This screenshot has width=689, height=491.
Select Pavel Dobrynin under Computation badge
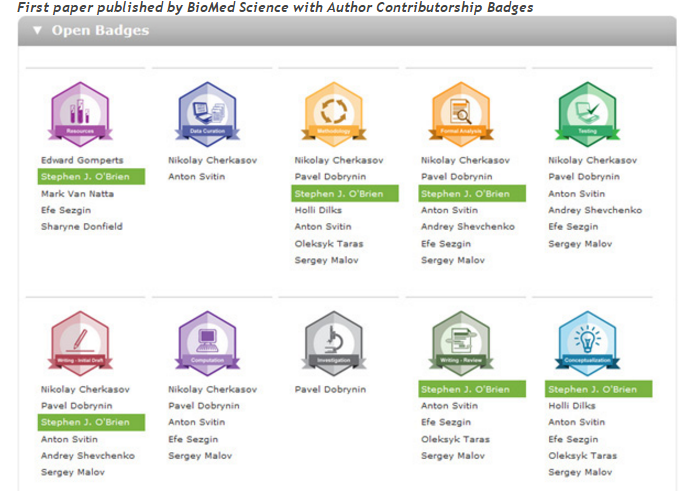pos(204,405)
